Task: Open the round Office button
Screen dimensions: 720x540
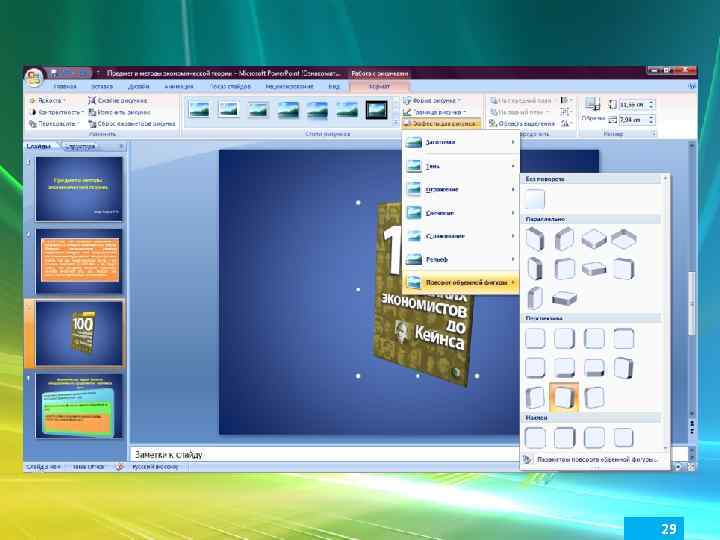Action: coord(34,77)
